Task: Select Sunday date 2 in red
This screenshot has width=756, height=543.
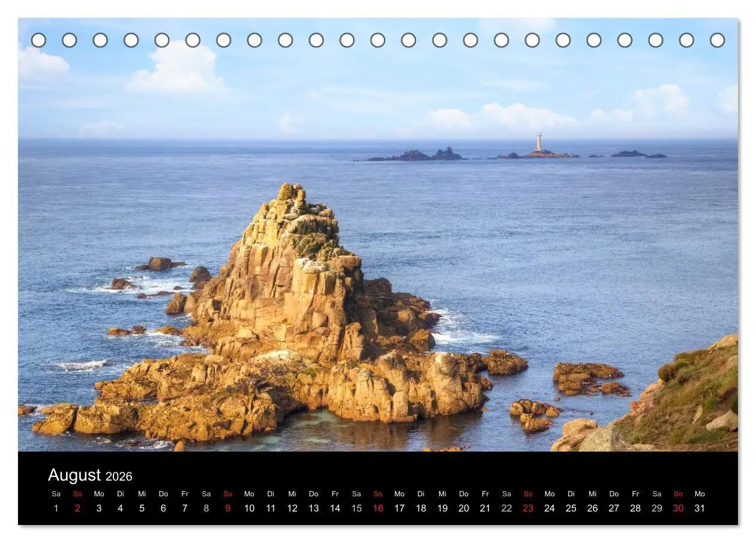Action: (x=77, y=508)
